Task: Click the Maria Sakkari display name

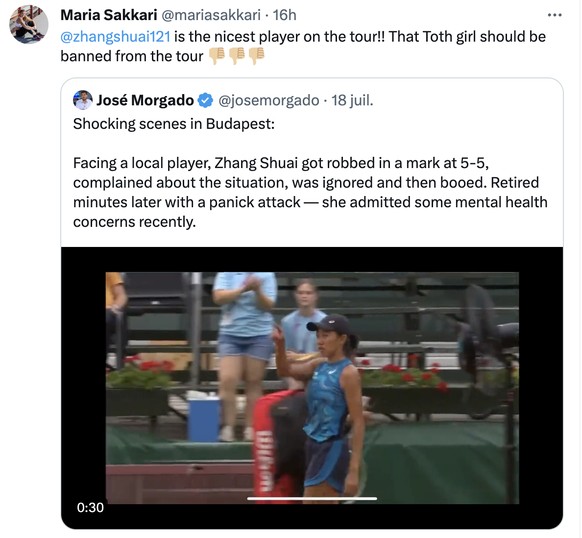Action: pyautogui.click(x=109, y=15)
